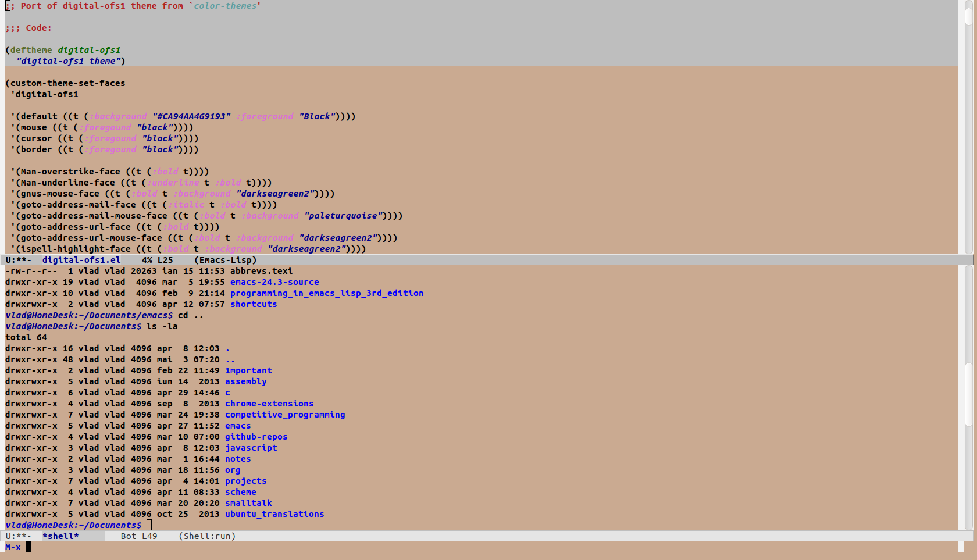The image size is (977, 560).
Task: Click the "paleturquoise" string
Action: (x=344, y=216)
